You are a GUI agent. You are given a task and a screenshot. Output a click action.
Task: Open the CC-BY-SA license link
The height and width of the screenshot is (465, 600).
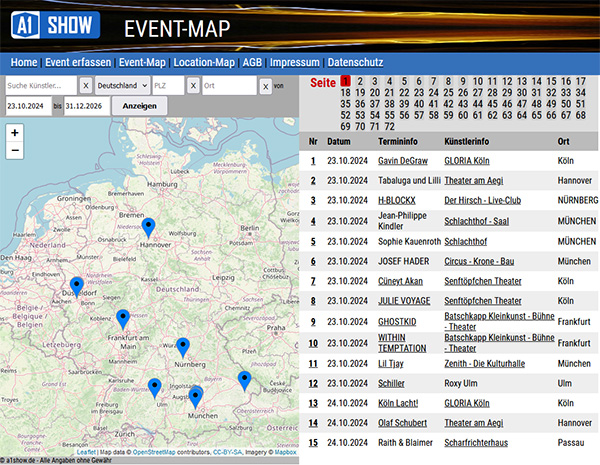coord(227,452)
